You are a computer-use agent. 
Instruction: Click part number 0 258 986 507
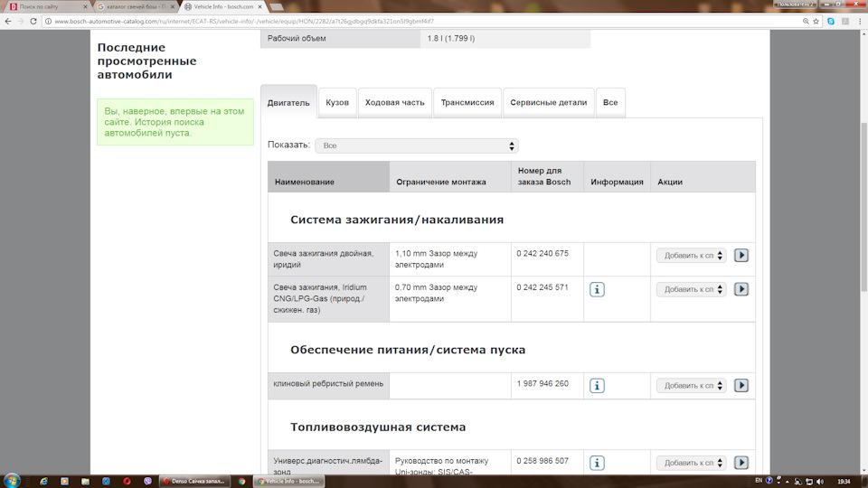pyautogui.click(x=542, y=460)
